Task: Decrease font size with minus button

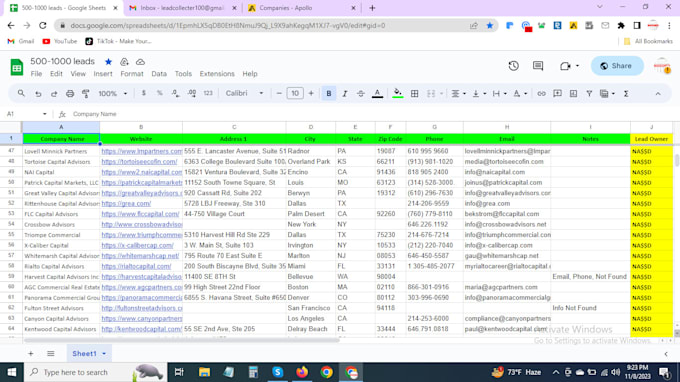Action: 279,93
